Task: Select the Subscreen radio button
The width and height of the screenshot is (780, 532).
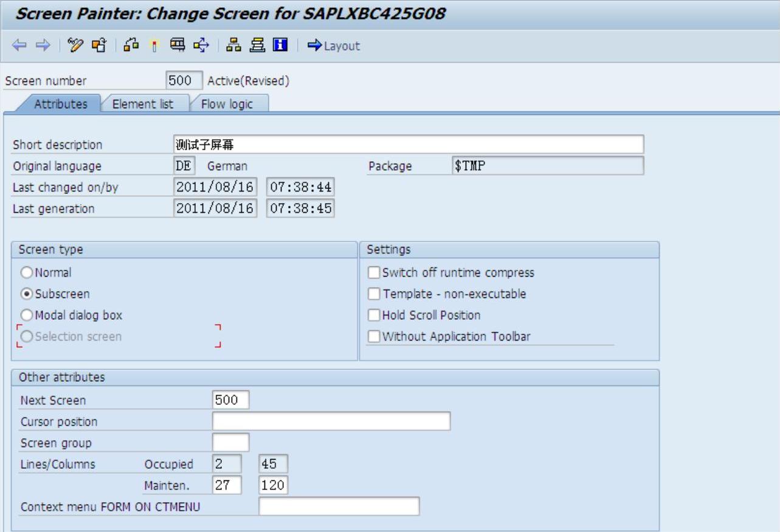Action: pos(27,294)
